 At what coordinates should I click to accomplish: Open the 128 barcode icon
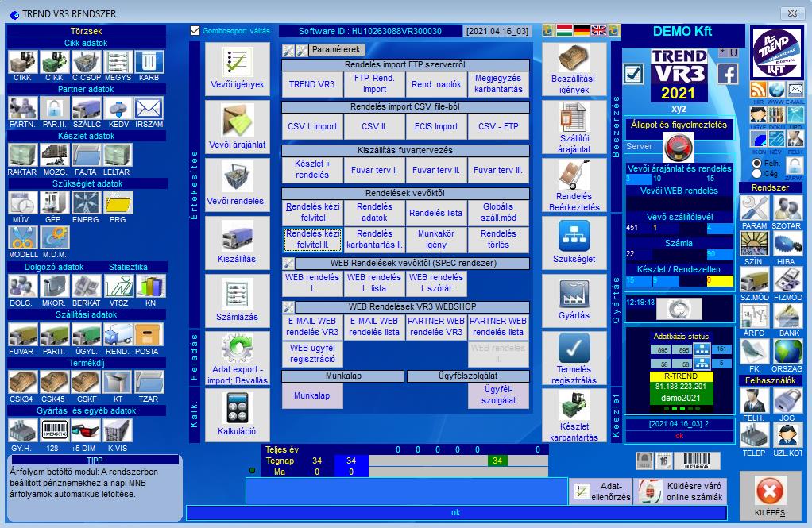coord(54,430)
